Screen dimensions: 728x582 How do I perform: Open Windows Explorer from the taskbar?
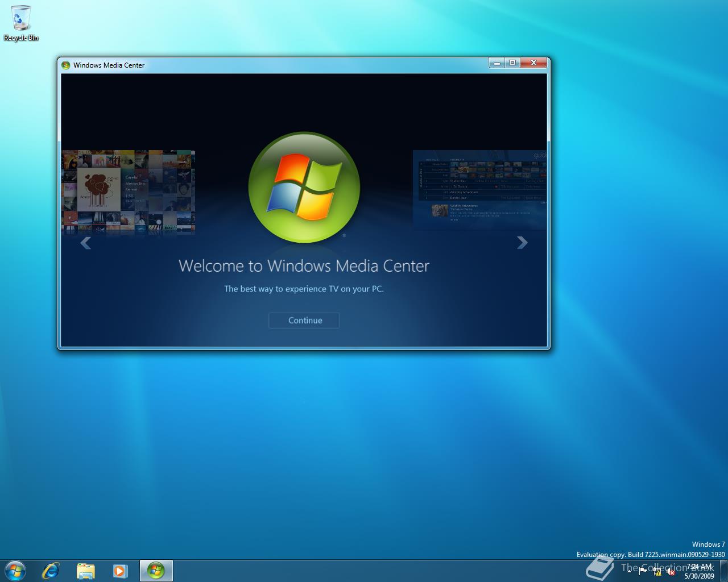[85, 571]
